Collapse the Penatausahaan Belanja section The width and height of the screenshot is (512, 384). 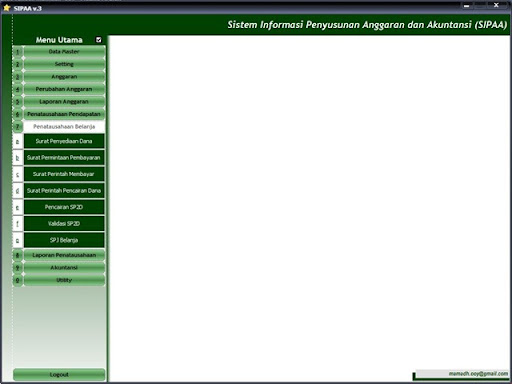click(x=64, y=127)
